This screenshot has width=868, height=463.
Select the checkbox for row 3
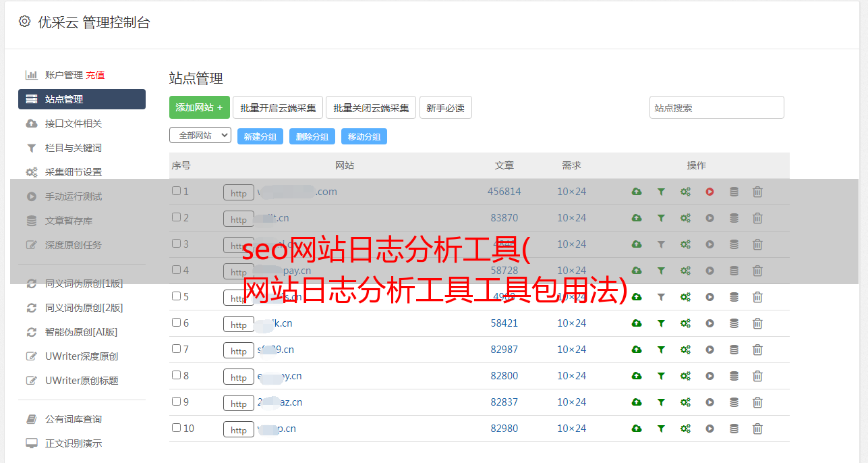pos(176,244)
